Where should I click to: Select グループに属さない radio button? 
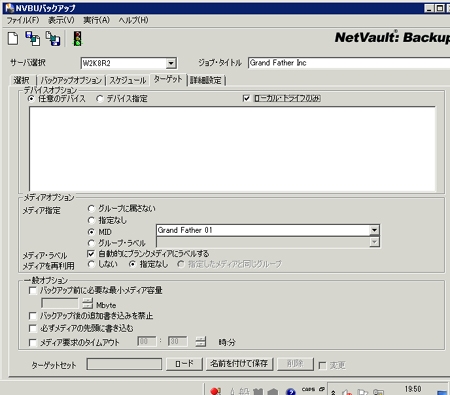91,209
